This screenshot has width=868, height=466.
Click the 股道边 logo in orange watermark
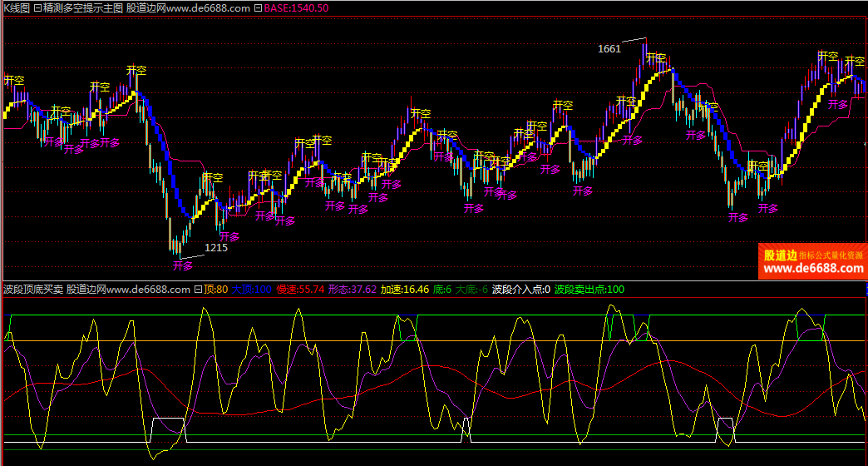tap(780, 255)
